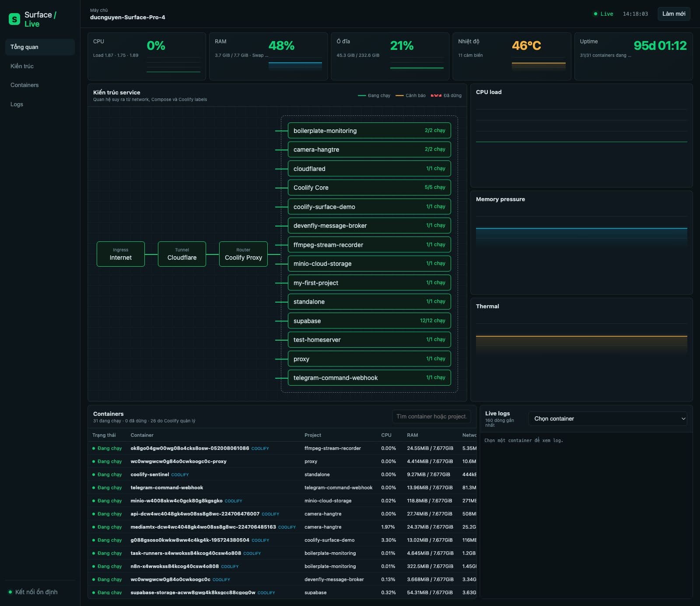Viewport: 700px width, 606px height.
Task: Click the Container column header
Action: pyautogui.click(x=142, y=435)
